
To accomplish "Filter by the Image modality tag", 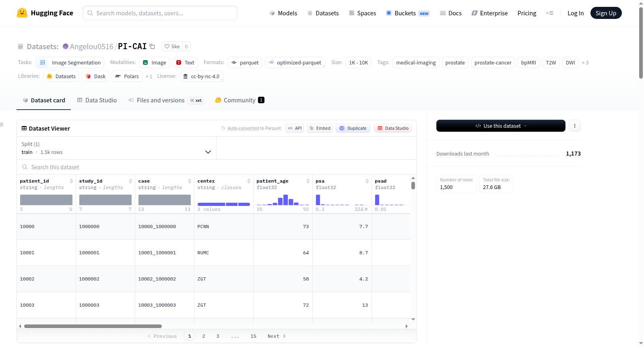I will pyautogui.click(x=155, y=62).
